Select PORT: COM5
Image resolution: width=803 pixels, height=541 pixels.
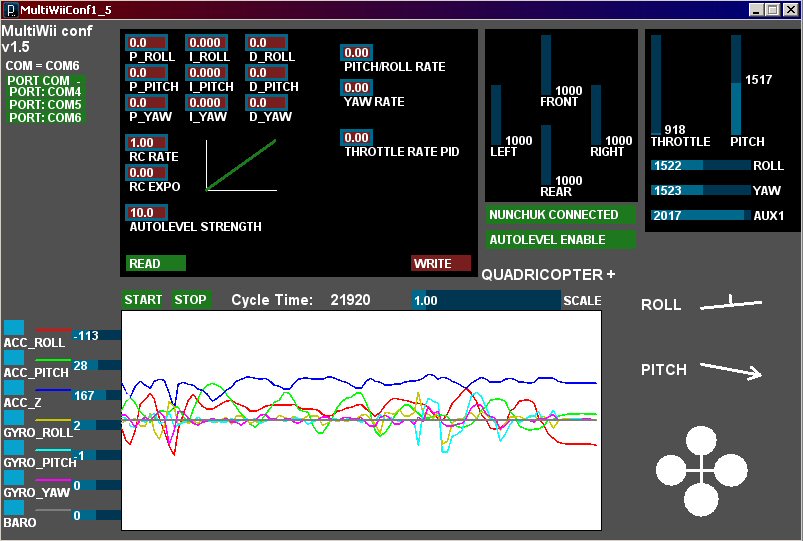tap(45, 105)
